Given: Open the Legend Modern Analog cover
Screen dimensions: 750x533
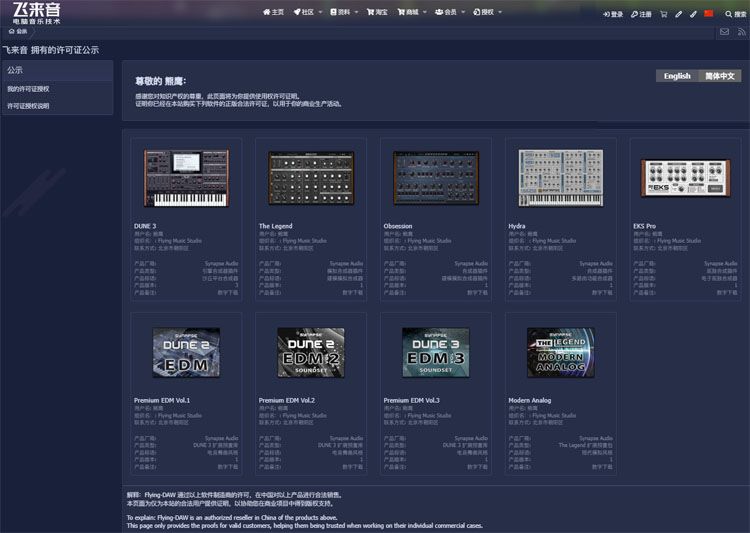Looking at the screenshot, I should click(561, 353).
